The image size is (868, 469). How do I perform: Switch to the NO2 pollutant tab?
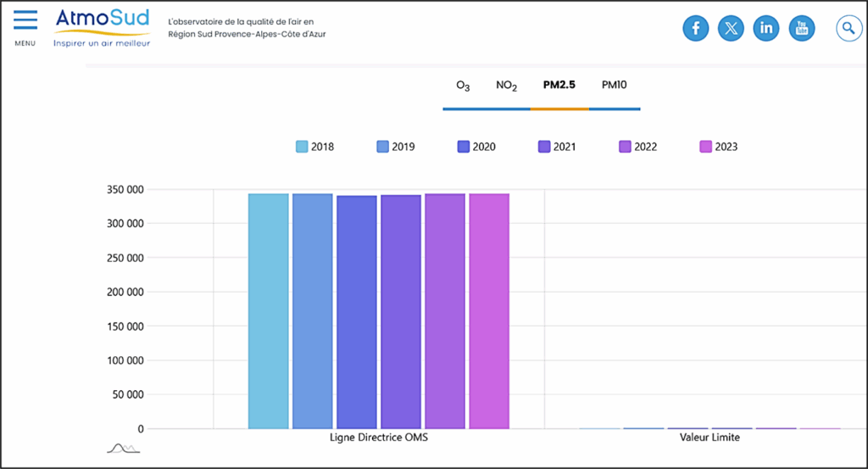507,86
